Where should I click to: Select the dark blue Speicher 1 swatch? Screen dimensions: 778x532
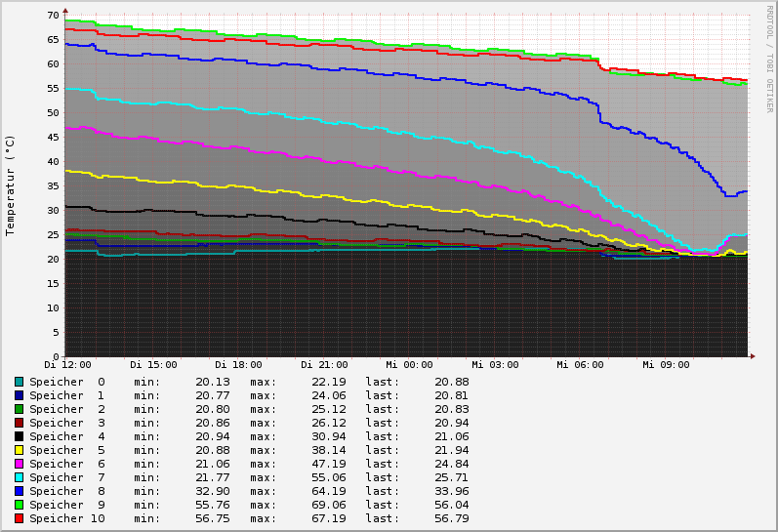click(x=19, y=395)
